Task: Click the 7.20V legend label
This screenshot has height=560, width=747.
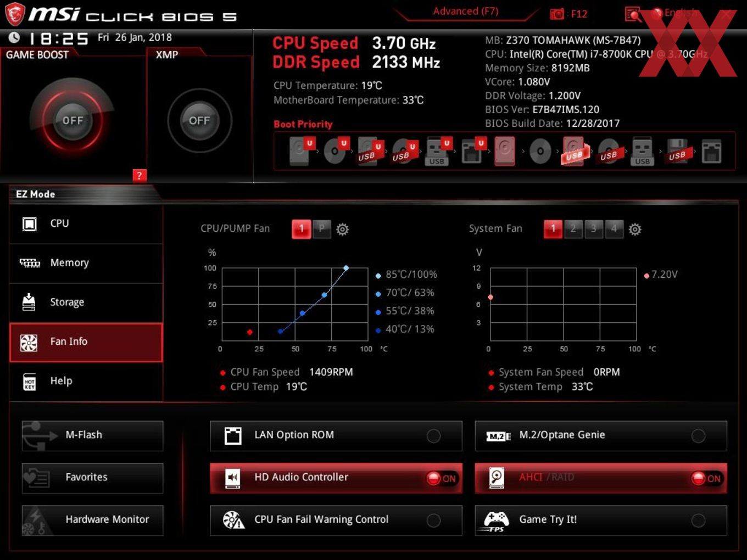Action: (664, 275)
